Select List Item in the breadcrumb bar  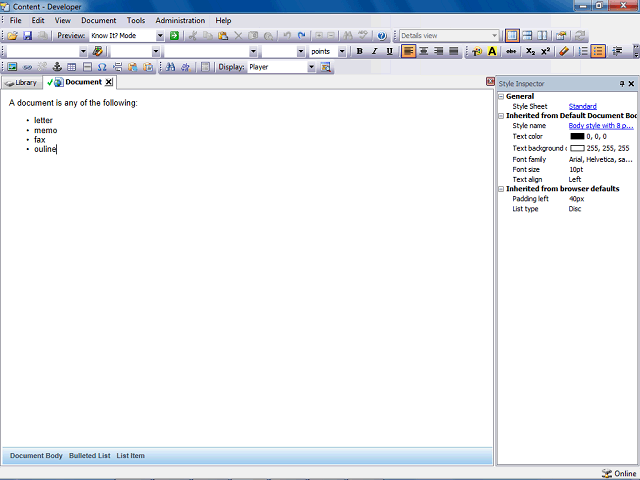tap(131, 456)
